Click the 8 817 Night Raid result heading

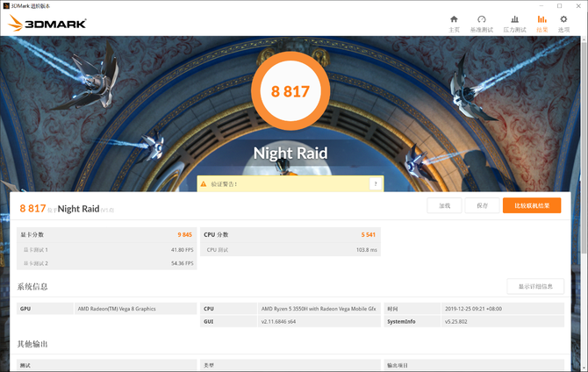pyautogui.click(x=67, y=209)
